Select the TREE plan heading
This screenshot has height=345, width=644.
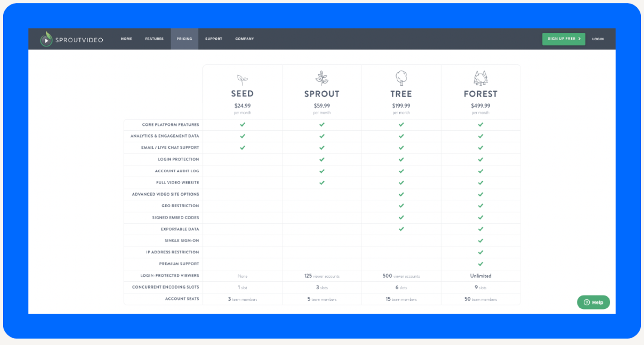[401, 94]
